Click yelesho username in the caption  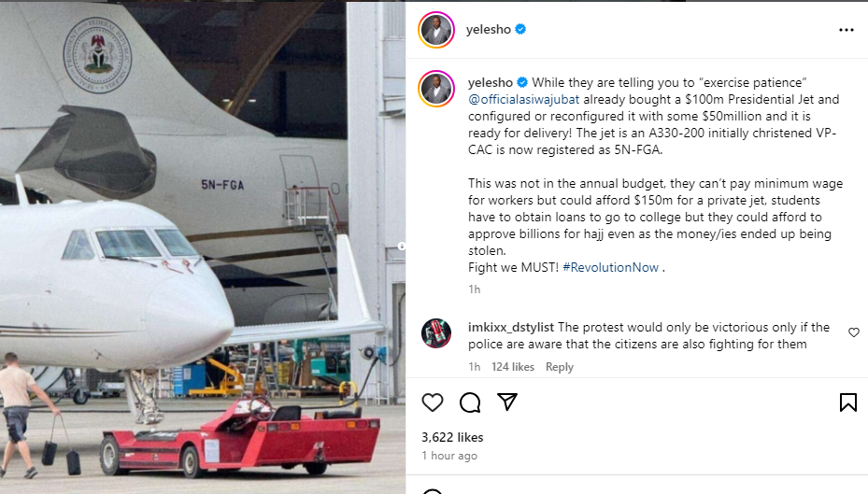point(491,81)
